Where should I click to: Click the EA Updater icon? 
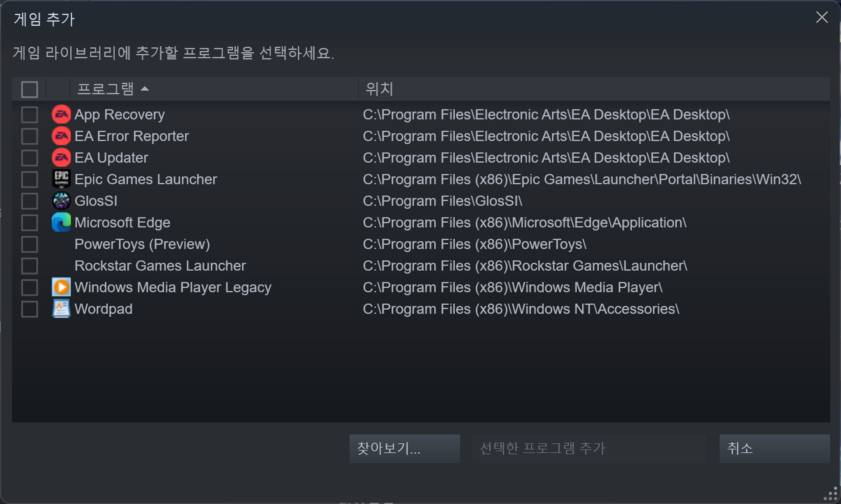[x=61, y=157]
